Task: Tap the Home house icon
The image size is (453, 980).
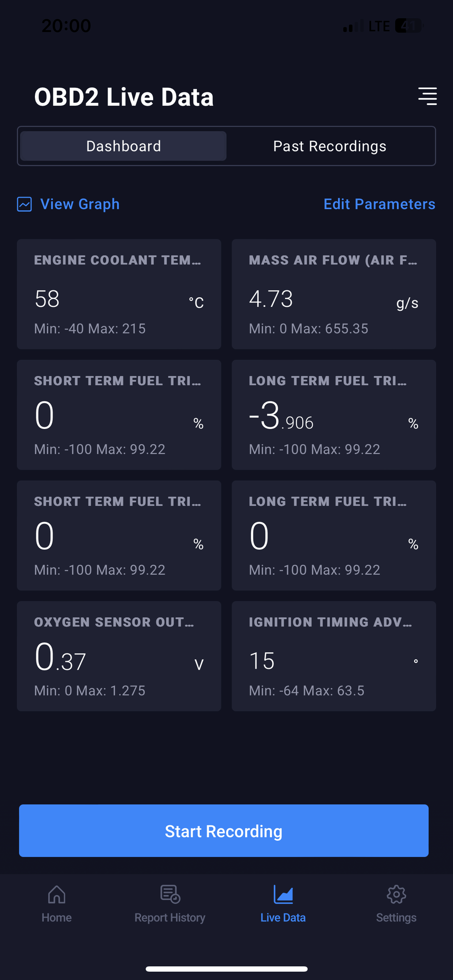Action: [x=57, y=894]
